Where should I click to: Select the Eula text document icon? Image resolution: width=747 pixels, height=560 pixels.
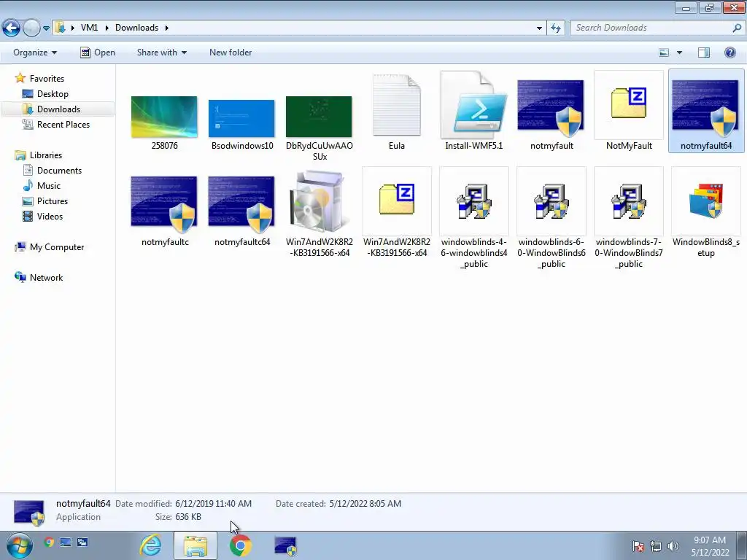point(396,105)
